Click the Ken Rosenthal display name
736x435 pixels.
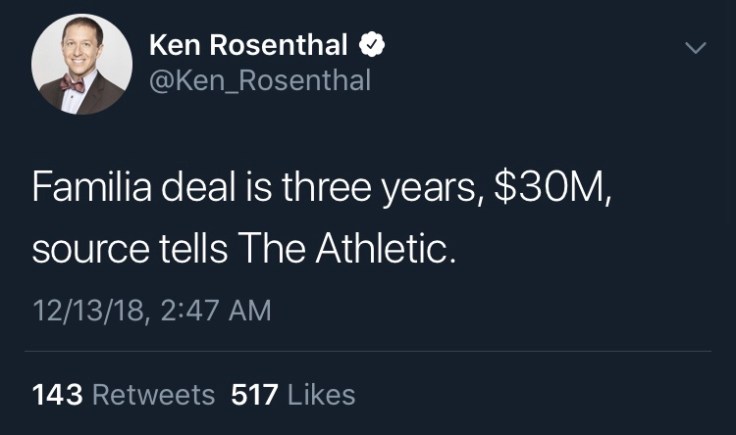248,45
